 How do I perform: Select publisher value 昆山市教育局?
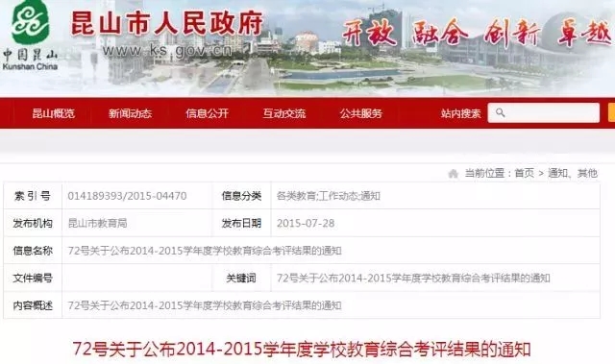coord(97,224)
